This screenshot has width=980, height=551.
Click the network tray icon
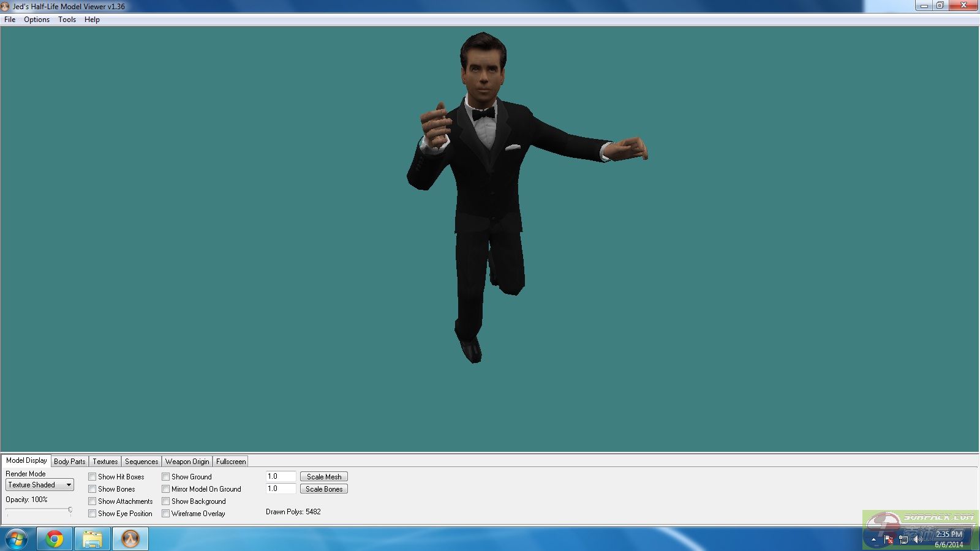903,539
